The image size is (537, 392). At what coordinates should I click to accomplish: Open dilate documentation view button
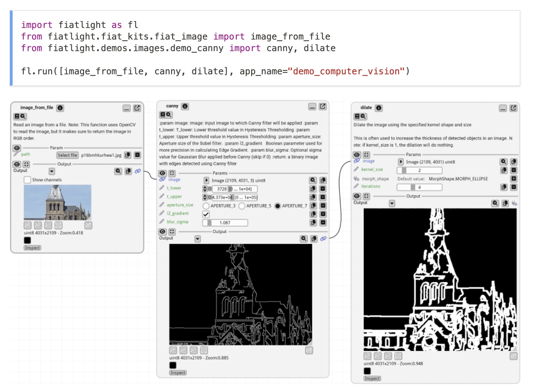360,117
